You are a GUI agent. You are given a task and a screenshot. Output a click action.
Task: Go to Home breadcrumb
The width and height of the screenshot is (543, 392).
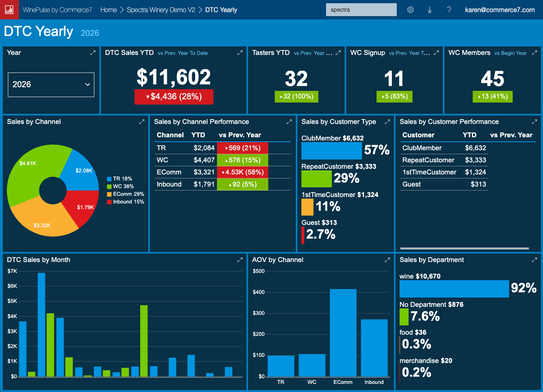109,10
